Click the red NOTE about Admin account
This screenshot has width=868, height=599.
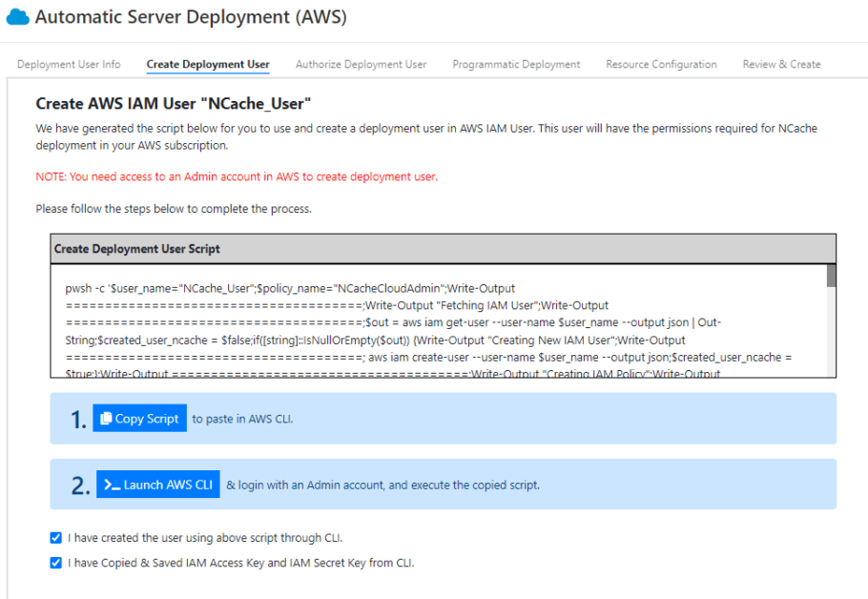point(237,176)
